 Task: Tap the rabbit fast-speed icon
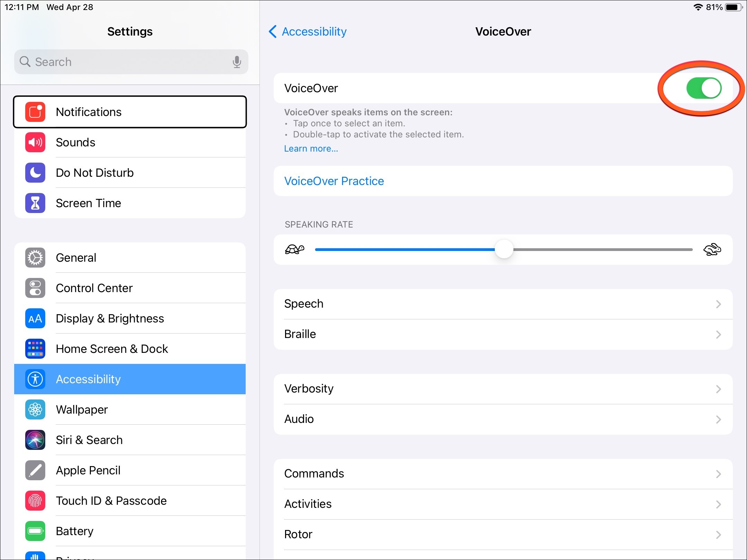[x=712, y=249]
